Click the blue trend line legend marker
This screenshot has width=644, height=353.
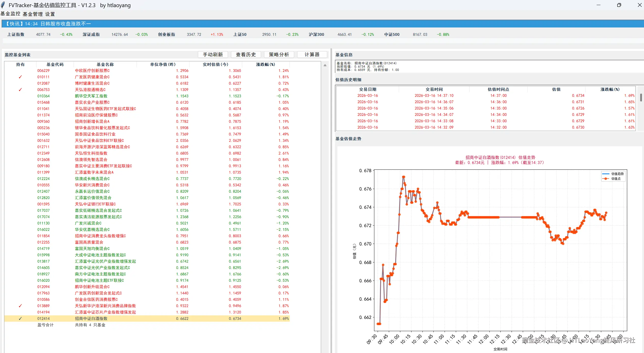(x=606, y=174)
